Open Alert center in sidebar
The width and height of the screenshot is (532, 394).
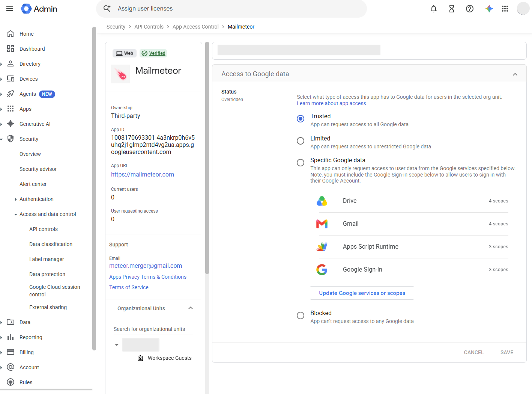point(33,184)
